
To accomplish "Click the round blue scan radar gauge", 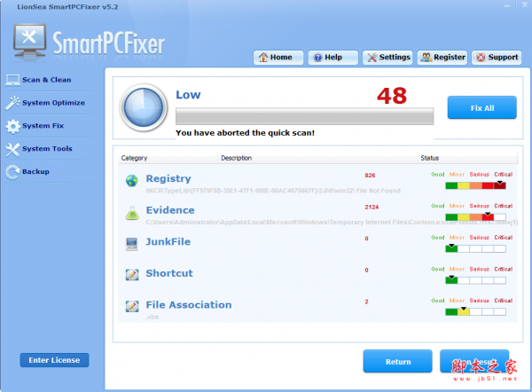I will point(144,107).
